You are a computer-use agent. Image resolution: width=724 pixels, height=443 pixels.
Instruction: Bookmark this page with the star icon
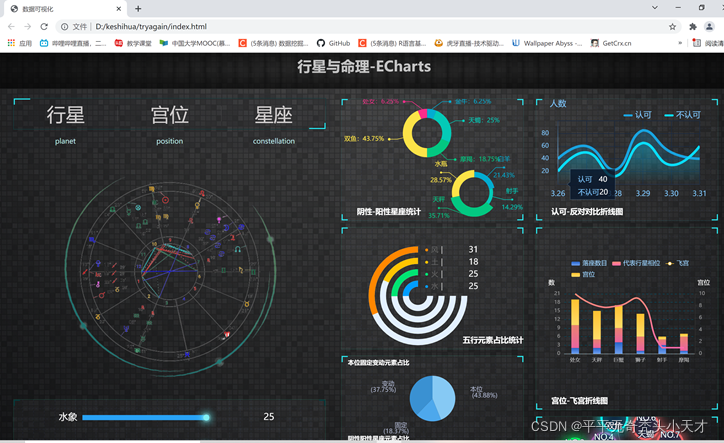pos(672,27)
